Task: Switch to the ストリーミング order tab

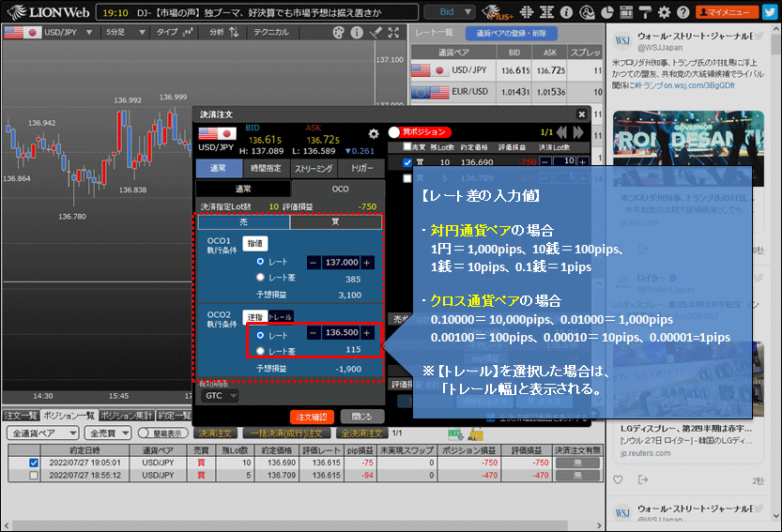Action: tap(313, 169)
